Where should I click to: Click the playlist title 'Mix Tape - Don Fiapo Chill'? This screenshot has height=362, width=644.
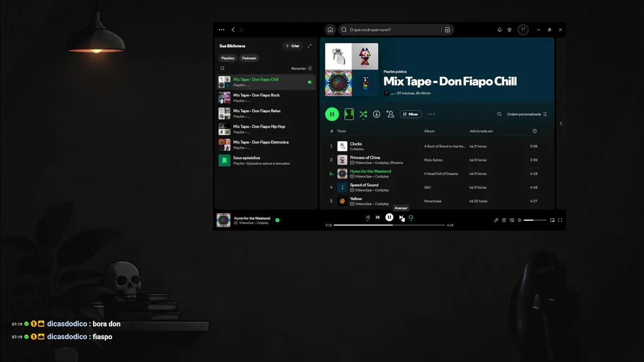coord(450,81)
